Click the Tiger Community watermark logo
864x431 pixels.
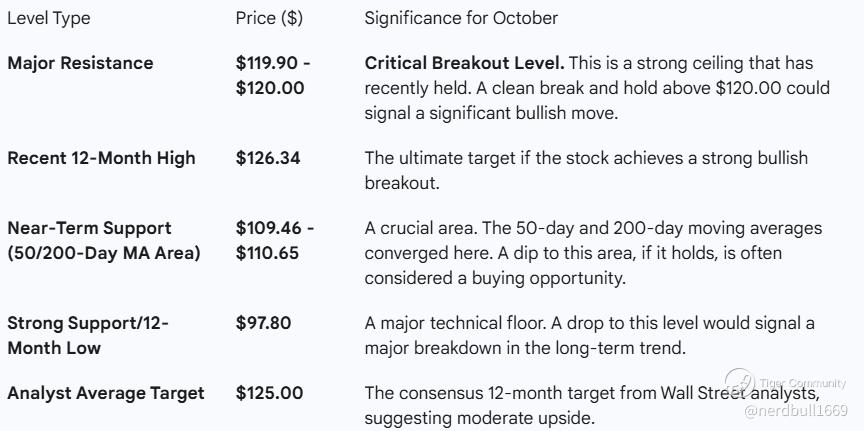pos(741,384)
